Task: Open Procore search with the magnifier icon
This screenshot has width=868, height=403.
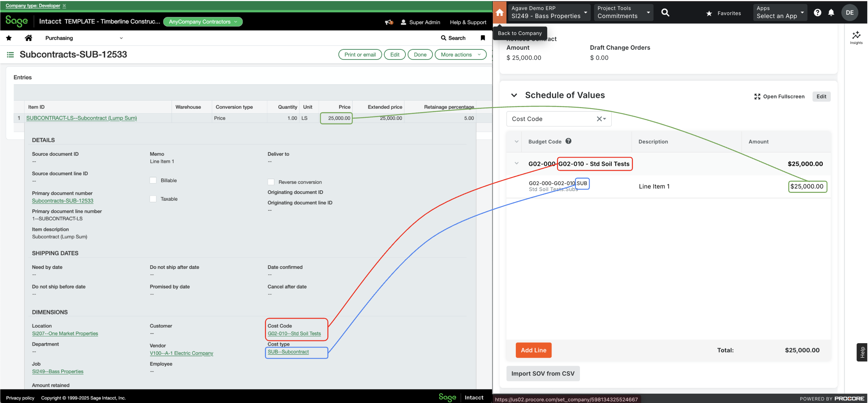Action: point(665,12)
